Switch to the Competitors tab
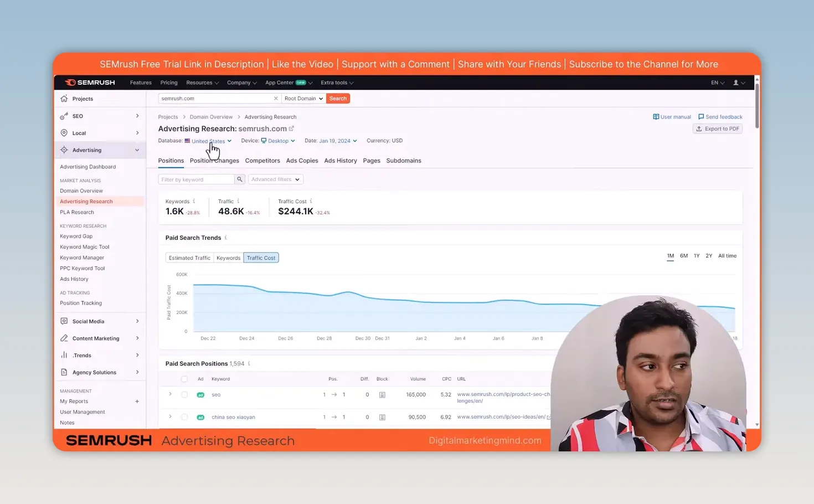The width and height of the screenshot is (814, 504). click(262, 161)
